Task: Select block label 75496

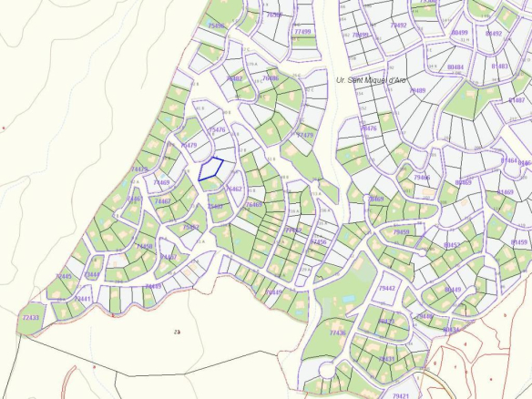Action: 216,26
